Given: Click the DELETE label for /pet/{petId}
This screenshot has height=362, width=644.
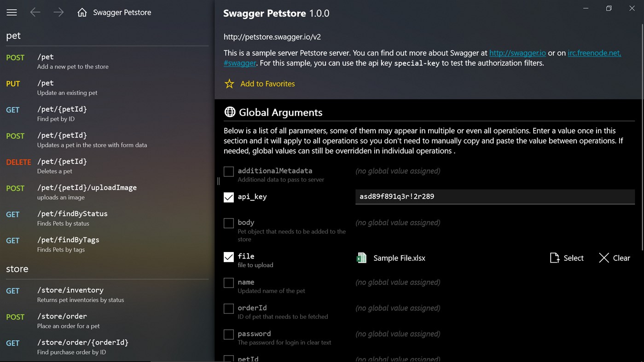Looking at the screenshot, I should pos(18,162).
